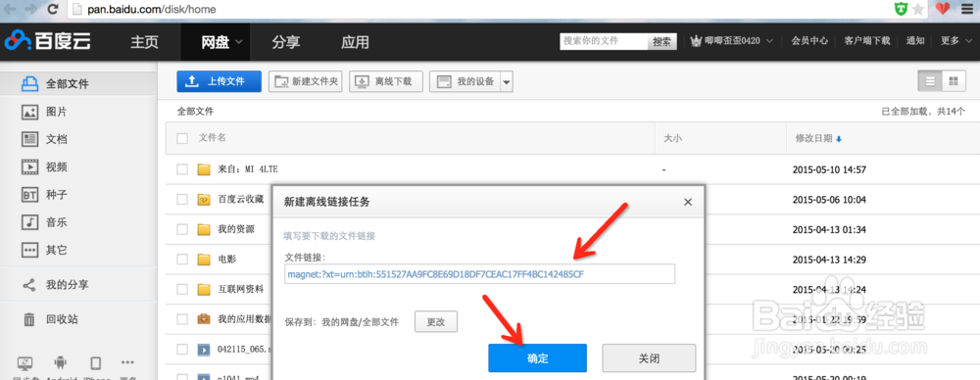Viewport: 980px width, 380px height.
Task: Check the box for 来自：MI 4LTE
Action: tap(182, 169)
